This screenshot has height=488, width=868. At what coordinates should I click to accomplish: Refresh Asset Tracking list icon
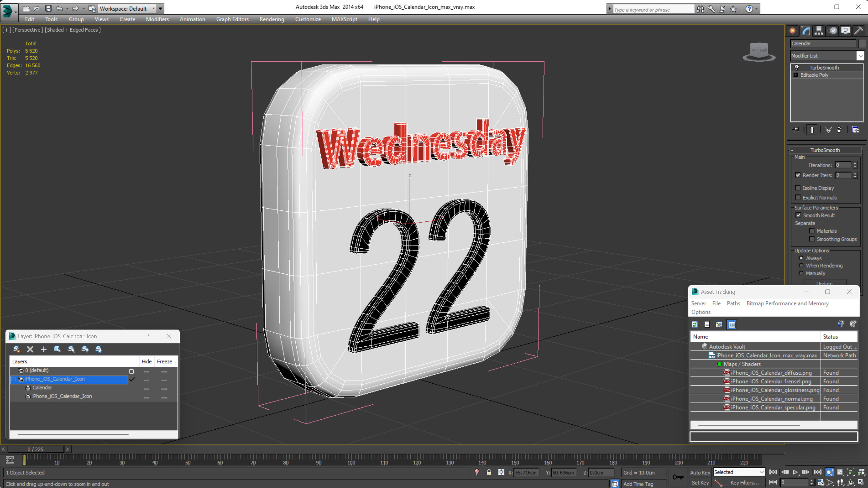[695, 324]
